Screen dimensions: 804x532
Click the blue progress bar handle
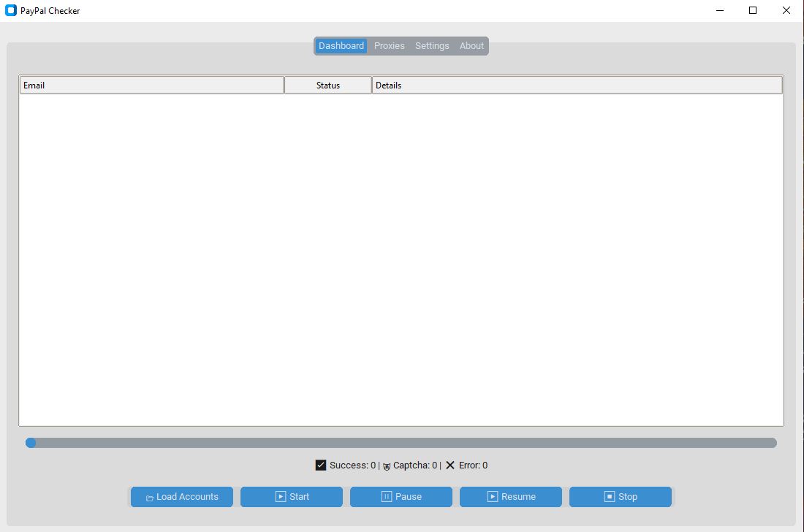click(x=31, y=443)
